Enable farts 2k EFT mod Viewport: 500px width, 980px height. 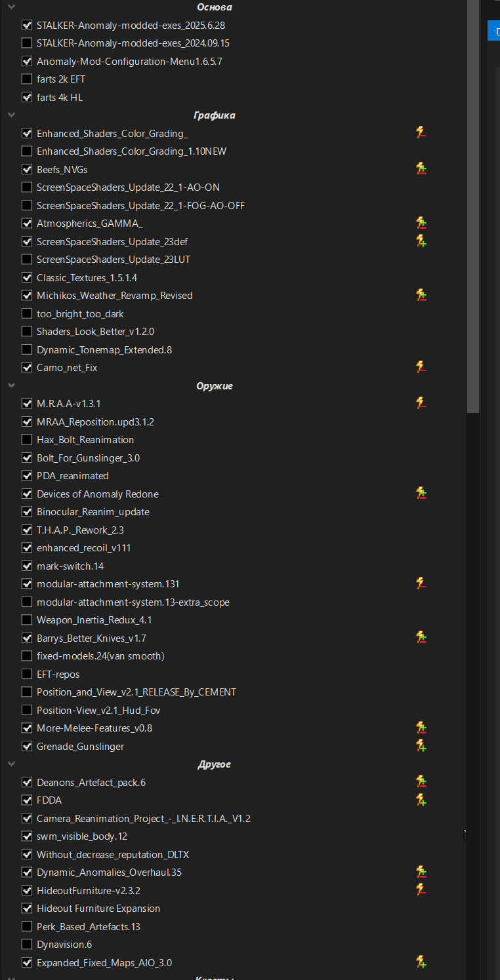(x=27, y=79)
